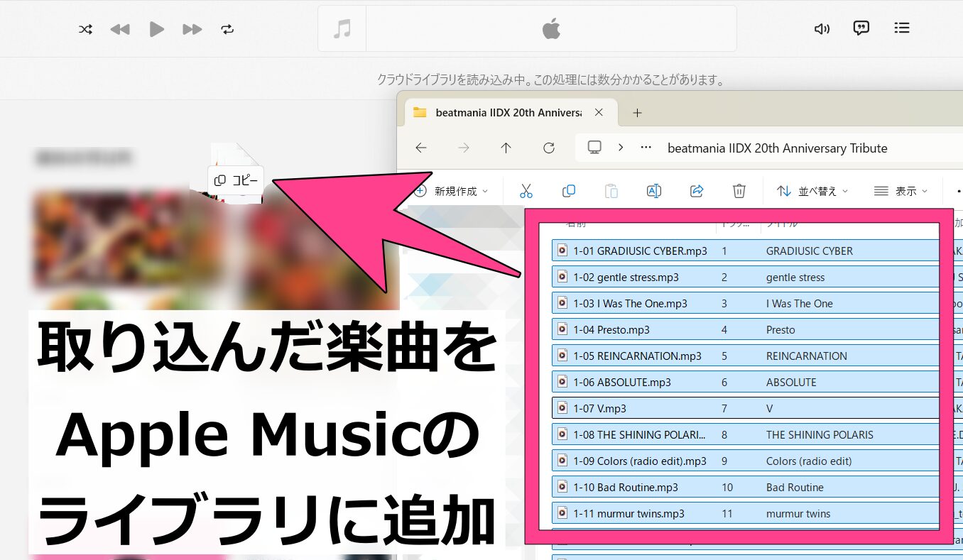The width and height of the screenshot is (963, 560).
Task: Click the This PC monitor icon in address bar
Action: (594, 148)
